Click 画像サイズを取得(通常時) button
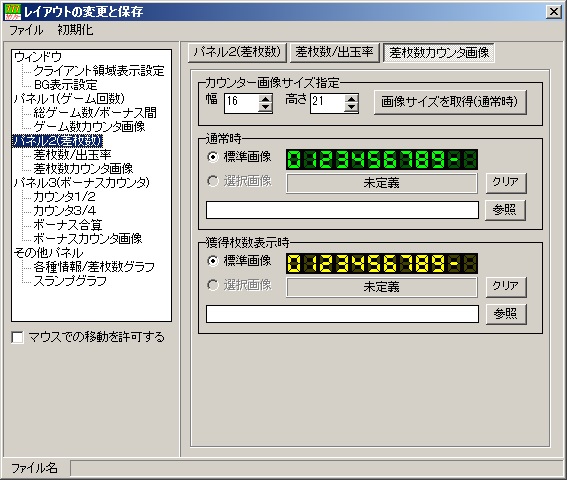The image size is (567, 480). point(450,102)
